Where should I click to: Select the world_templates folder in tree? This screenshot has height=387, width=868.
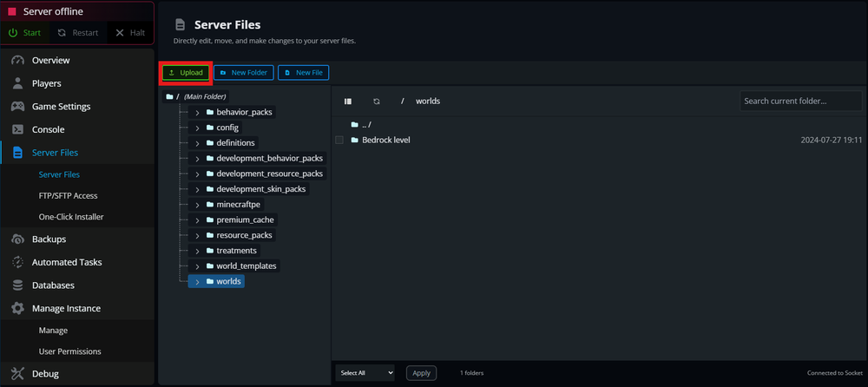pyautogui.click(x=247, y=266)
